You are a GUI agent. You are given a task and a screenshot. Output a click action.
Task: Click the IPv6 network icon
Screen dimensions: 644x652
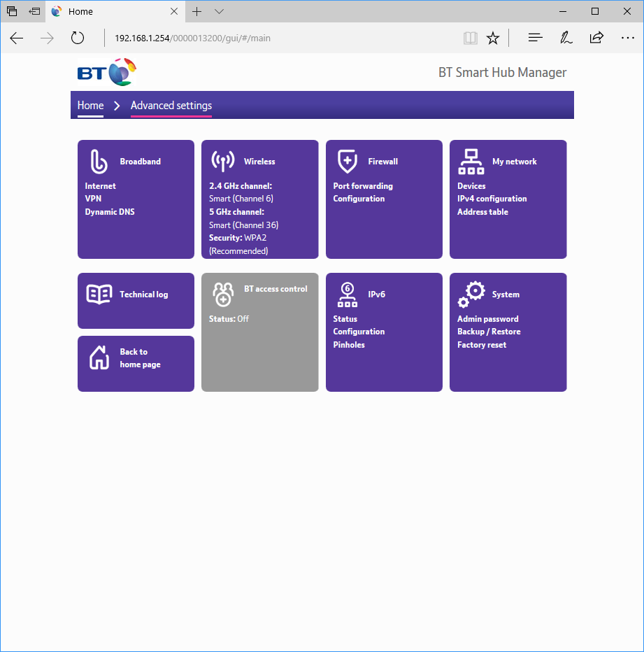[347, 295]
